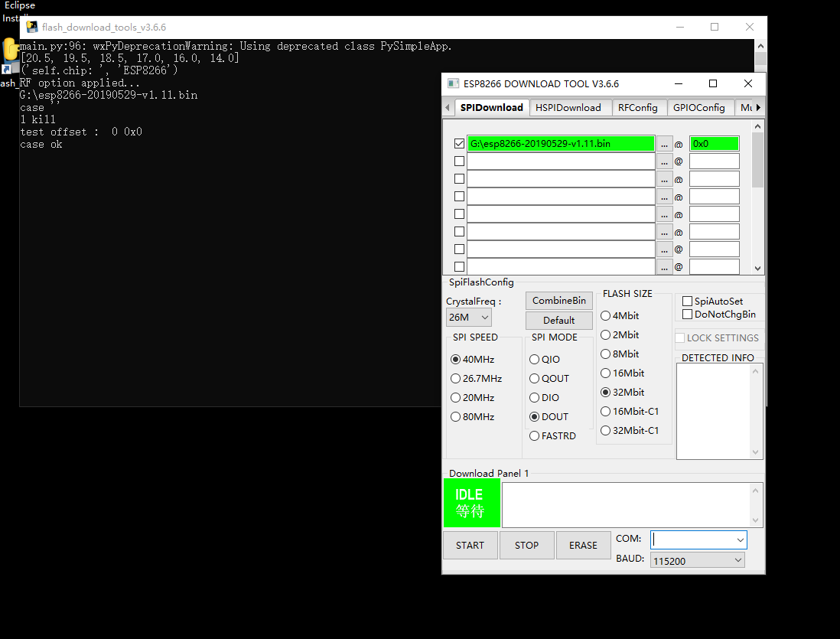
Task: Open the BAUD 115200 dropdown
Action: (x=698, y=561)
